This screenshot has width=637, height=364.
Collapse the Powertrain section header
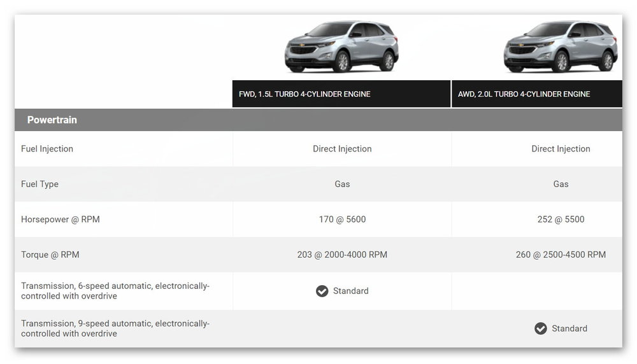coord(52,120)
